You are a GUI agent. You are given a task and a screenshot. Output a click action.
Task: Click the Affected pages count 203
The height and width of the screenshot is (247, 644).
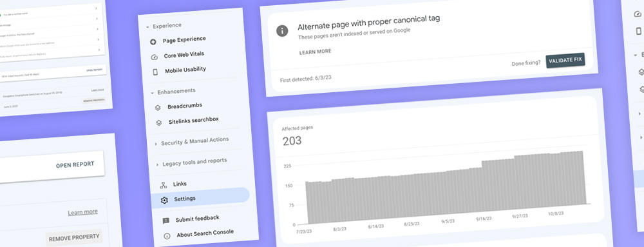point(292,141)
